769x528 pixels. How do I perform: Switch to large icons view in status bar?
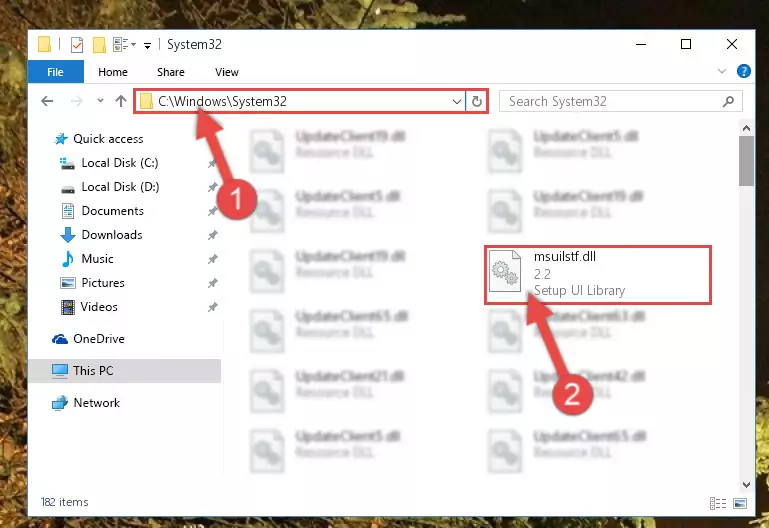pyautogui.click(x=740, y=503)
